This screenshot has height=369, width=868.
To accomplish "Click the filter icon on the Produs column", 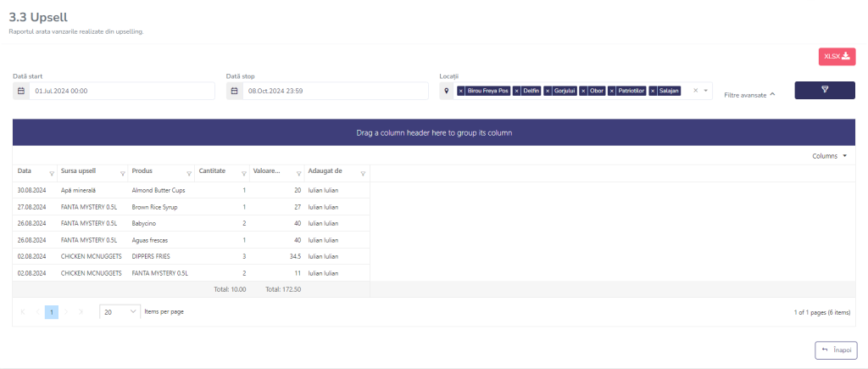I will pos(189,173).
